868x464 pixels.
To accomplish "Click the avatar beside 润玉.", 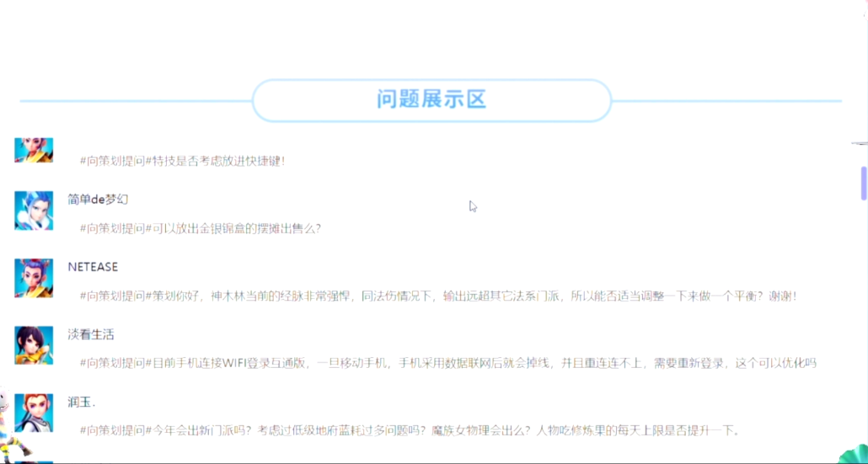I will pyautogui.click(x=34, y=413).
